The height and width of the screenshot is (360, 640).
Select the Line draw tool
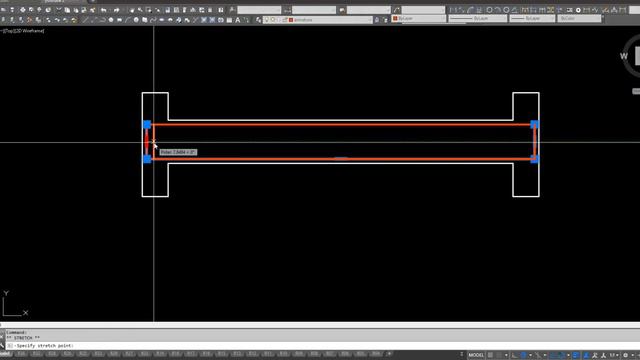click(x=85, y=20)
